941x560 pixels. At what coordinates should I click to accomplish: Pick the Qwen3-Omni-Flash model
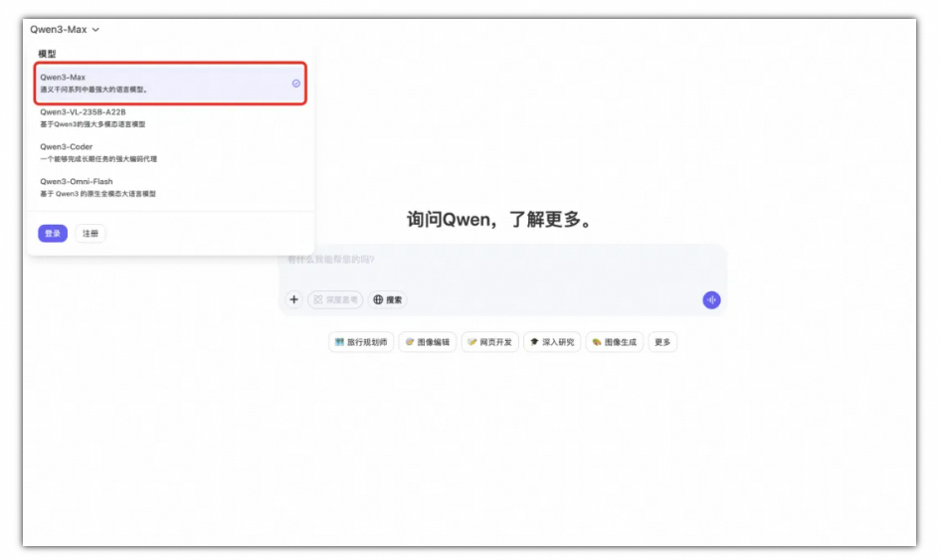point(170,187)
